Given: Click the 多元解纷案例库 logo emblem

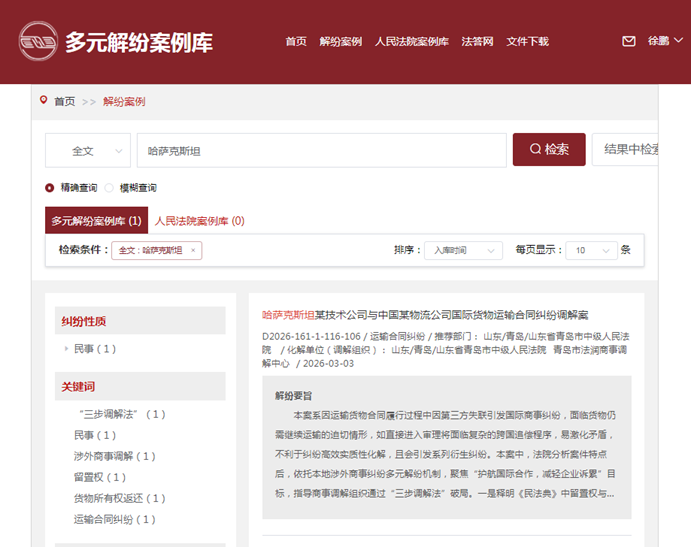Looking at the screenshot, I should click(x=38, y=41).
